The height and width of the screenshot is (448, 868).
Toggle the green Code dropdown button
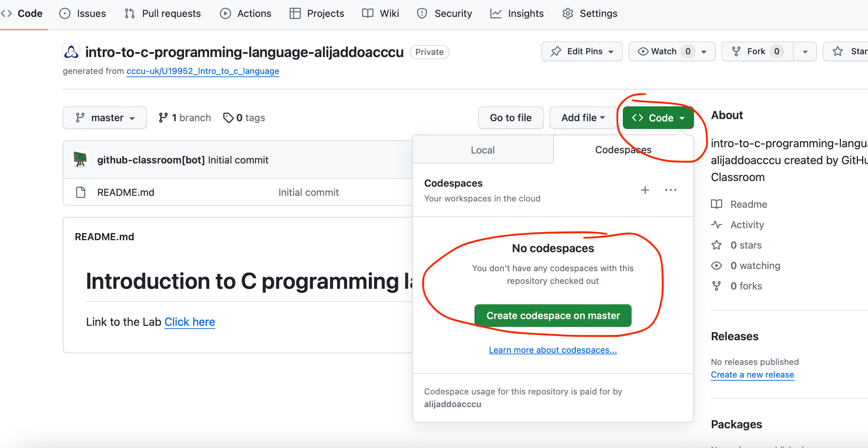point(658,118)
